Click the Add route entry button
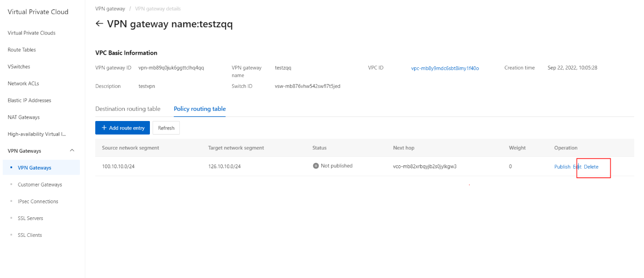Image resolution: width=644 pixels, height=278 pixels. click(x=122, y=128)
